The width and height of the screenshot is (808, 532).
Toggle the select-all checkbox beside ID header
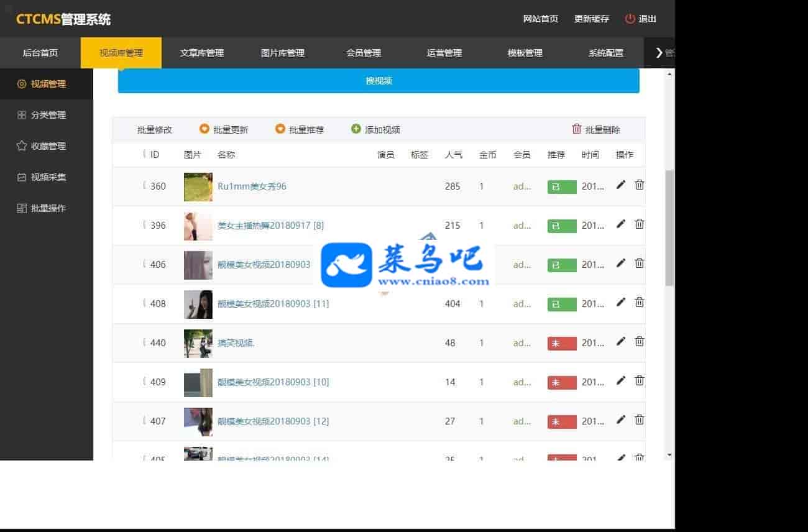145,154
